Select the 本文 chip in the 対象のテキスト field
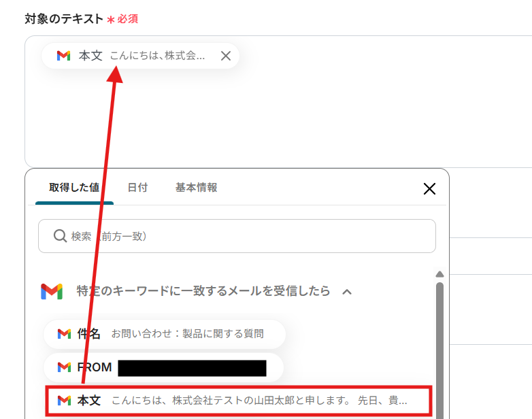This screenshot has width=532, height=419. pos(140,56)
